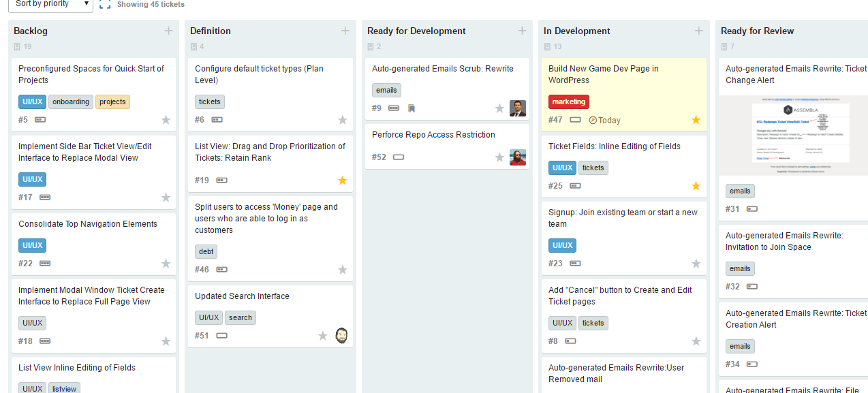Unstar ticket #19 in Definition

click(342, 180)
